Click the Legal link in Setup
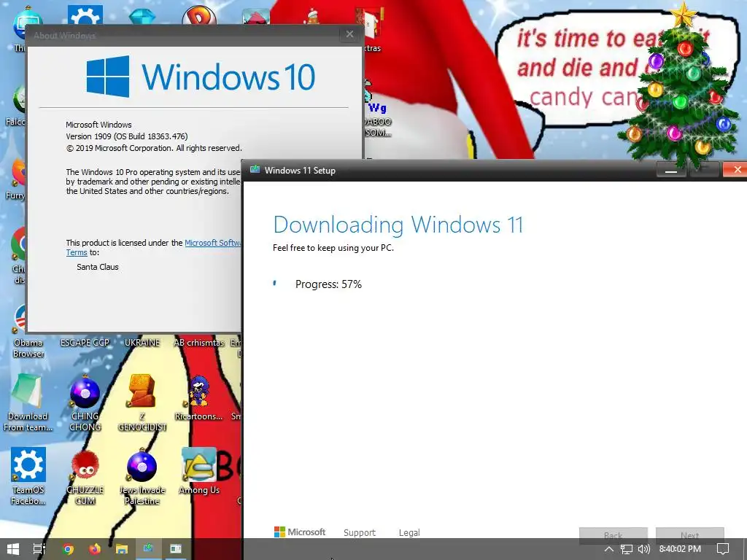This screenshot has height=560, width=747. 409,532
